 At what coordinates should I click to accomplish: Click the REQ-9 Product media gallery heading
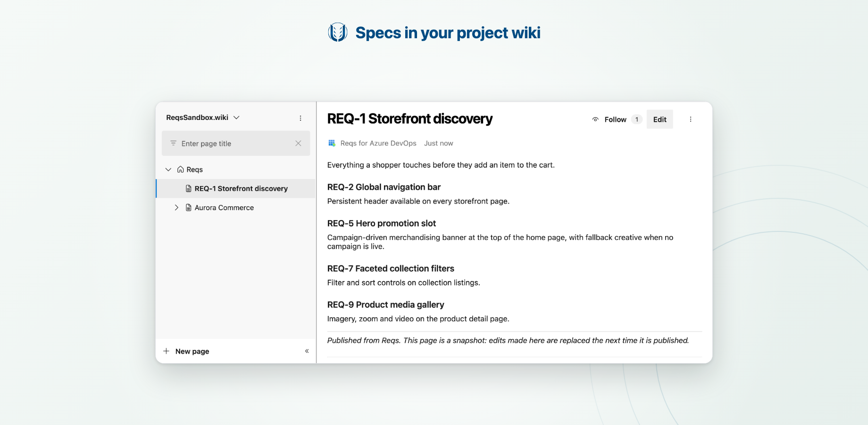(386, 305)
